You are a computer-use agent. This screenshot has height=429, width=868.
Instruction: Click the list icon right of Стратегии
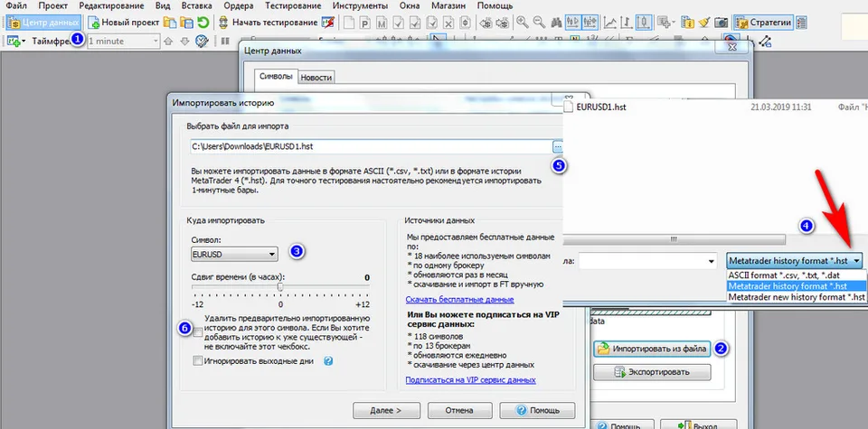802,23
